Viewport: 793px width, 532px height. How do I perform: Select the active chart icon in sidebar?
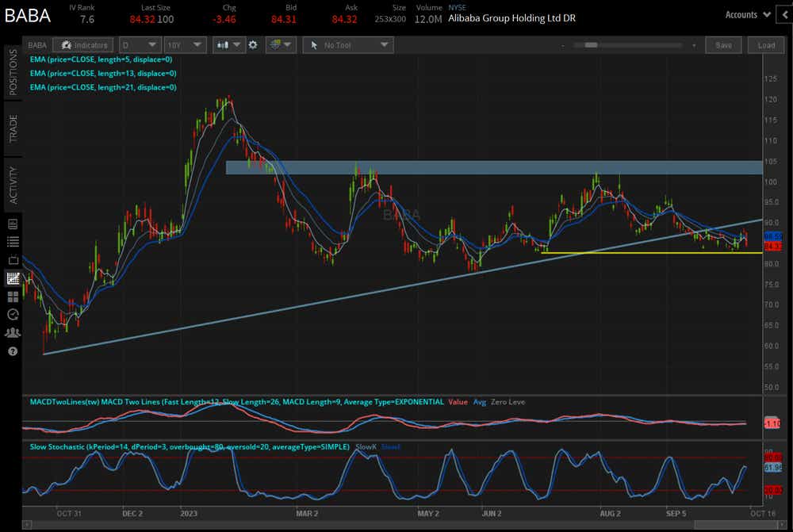pos(12,278)
